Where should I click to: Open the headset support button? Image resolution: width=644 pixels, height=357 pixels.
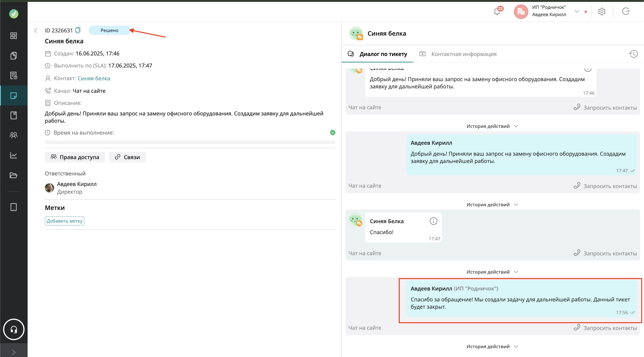coord(14,329)
